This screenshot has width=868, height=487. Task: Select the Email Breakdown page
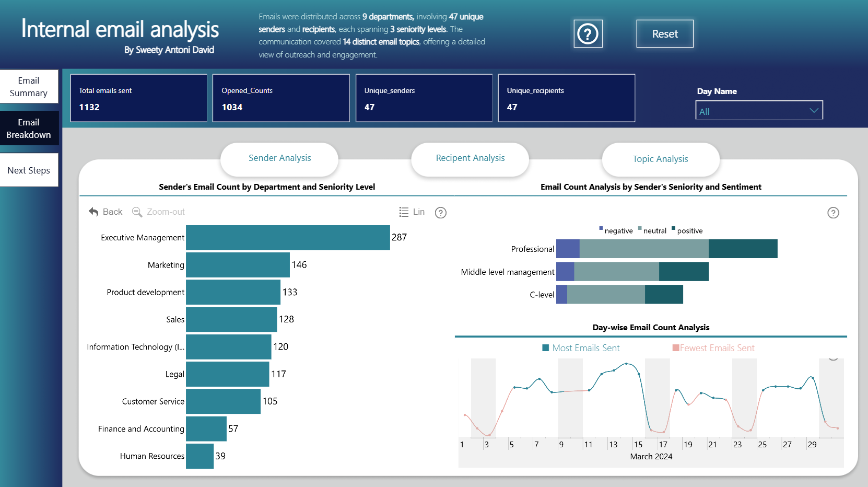point(29,129)
